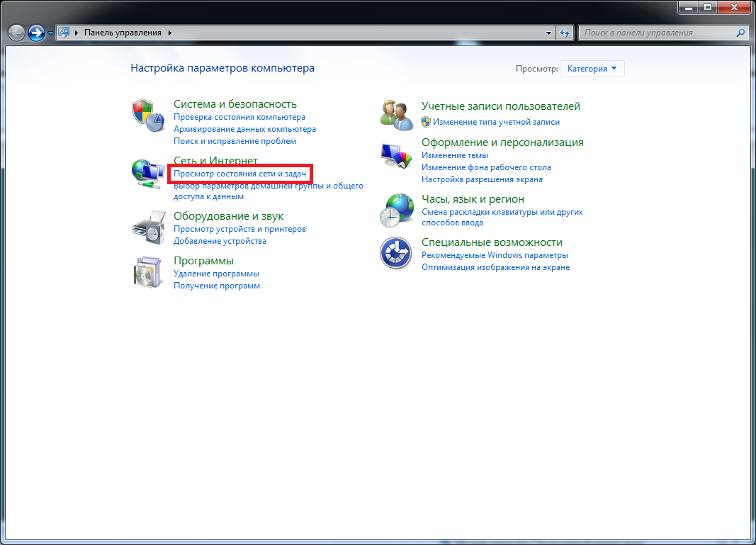Click the Network and Internet globe icon

point(148,173)
